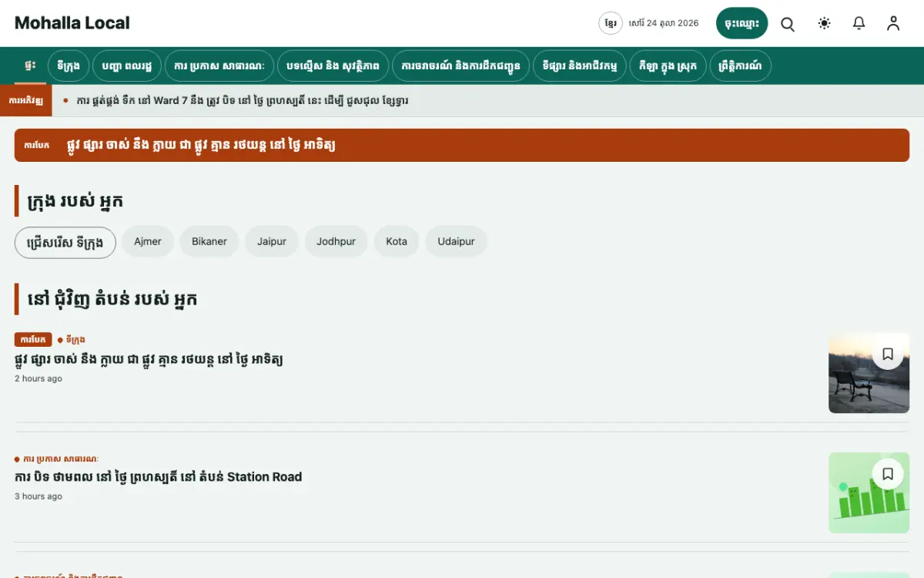Image resolution: width=924 pixels, height=578 pixels.
Task: Open the ទីក្រុង navigation tab
Action: (x=69, y=66)
